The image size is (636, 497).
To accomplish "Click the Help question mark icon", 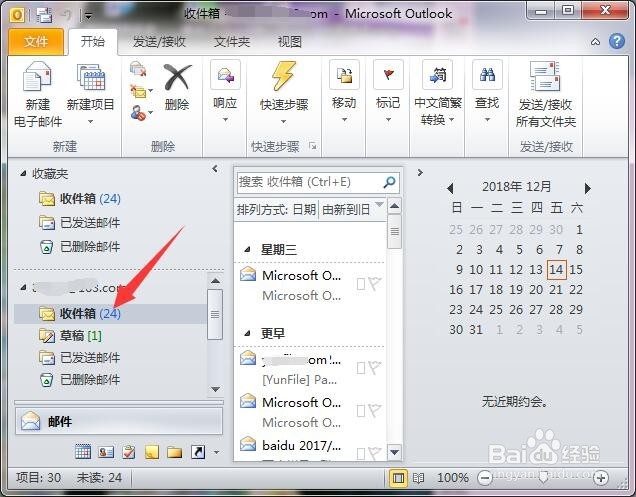I will coord(617,41).
